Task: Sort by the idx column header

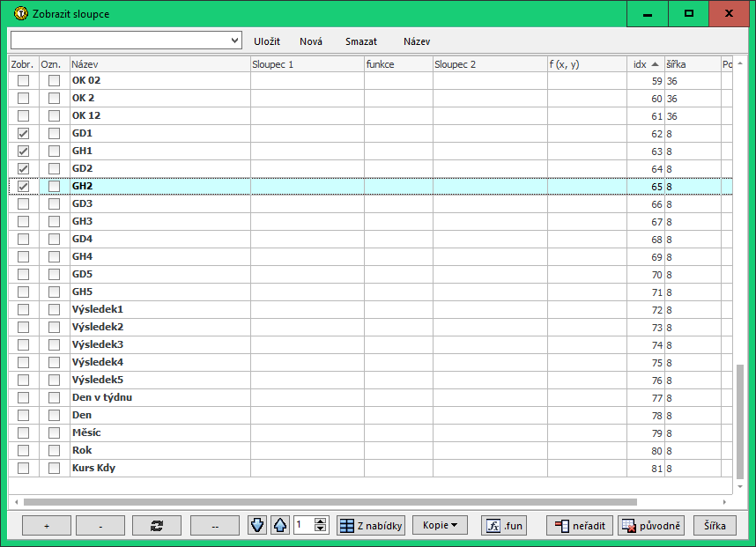Action: (645, 64)
